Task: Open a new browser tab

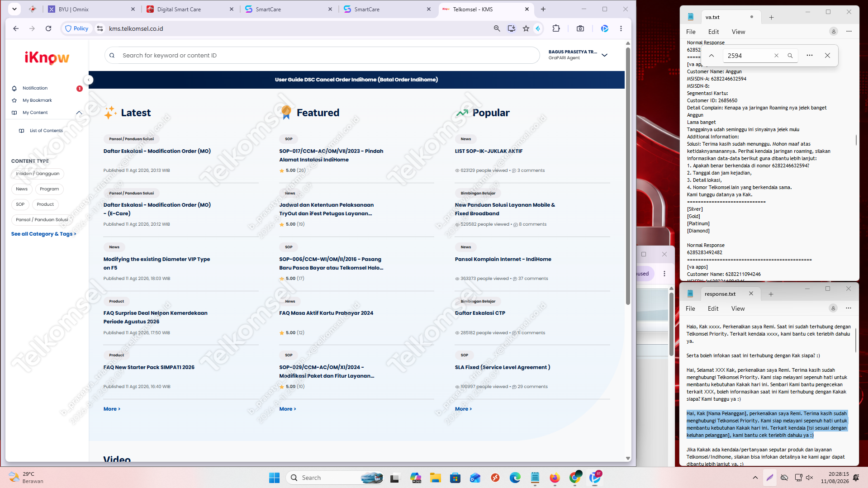Action: (543, 9)
